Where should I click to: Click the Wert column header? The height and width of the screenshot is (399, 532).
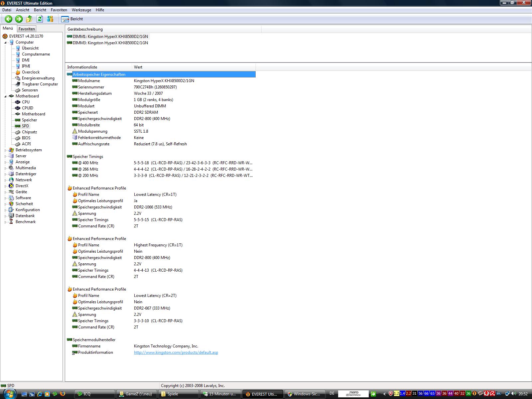[x=194, y=67]
